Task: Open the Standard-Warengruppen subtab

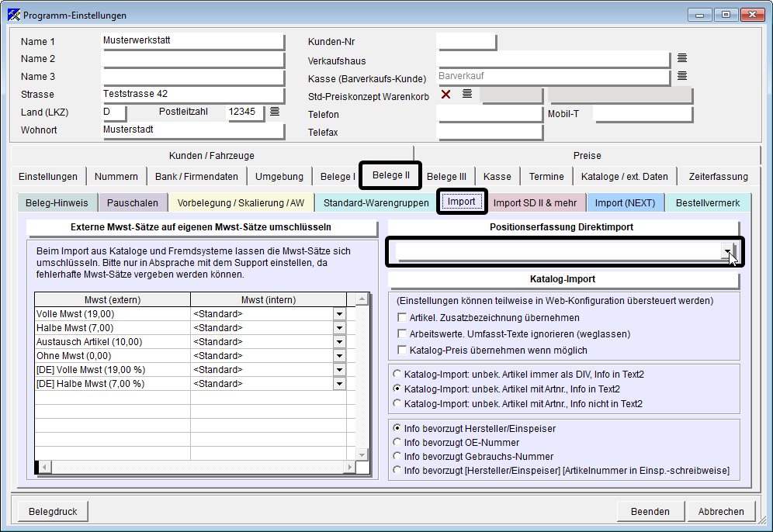Action: (376, 203)
